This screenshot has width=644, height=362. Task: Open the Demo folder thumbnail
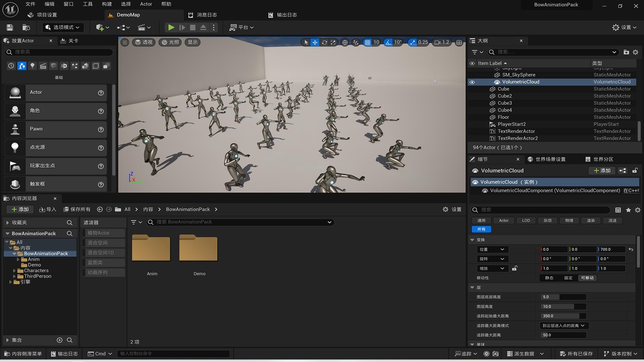[199, 248]
